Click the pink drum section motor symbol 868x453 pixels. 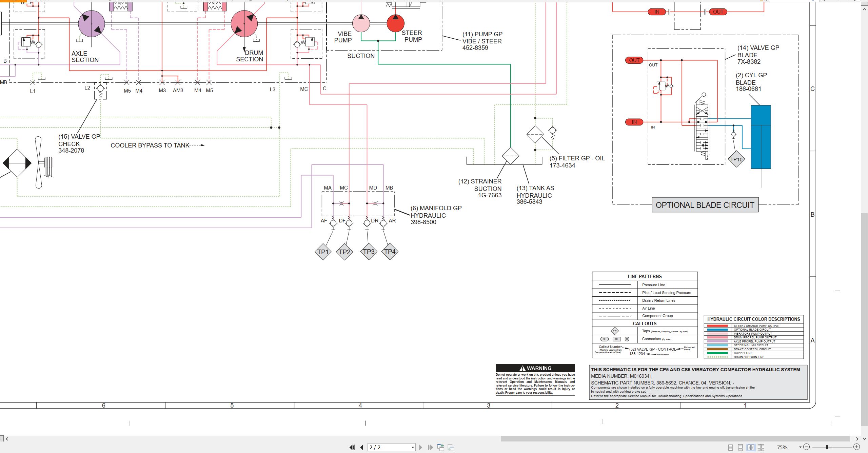coord(244,24)
